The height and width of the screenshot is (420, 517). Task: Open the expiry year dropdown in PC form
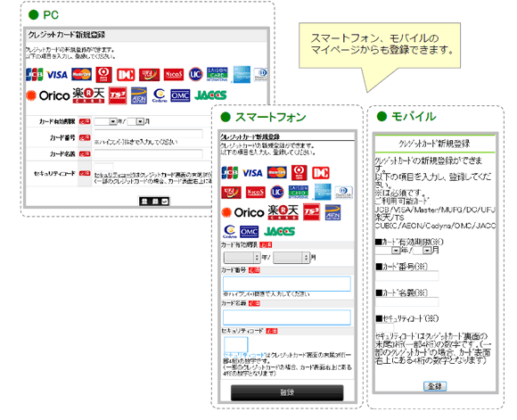(105, 122)
